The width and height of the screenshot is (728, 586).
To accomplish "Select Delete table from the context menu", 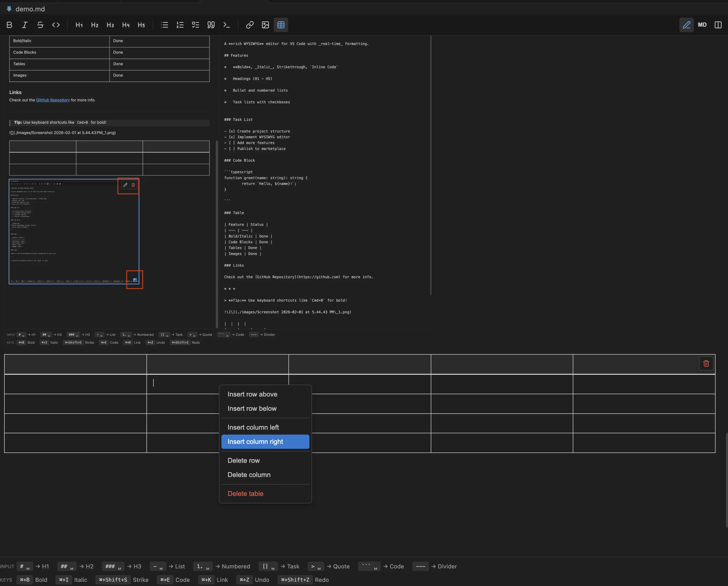I will pos(246,493).
